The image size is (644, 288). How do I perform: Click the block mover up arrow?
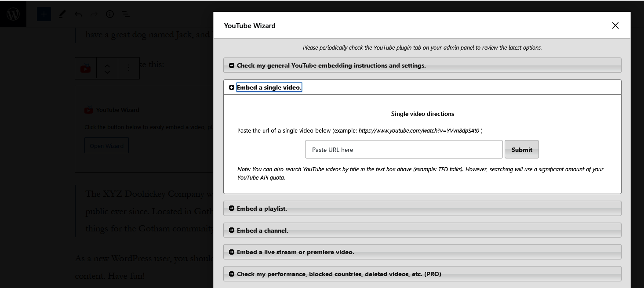[107, 65]
